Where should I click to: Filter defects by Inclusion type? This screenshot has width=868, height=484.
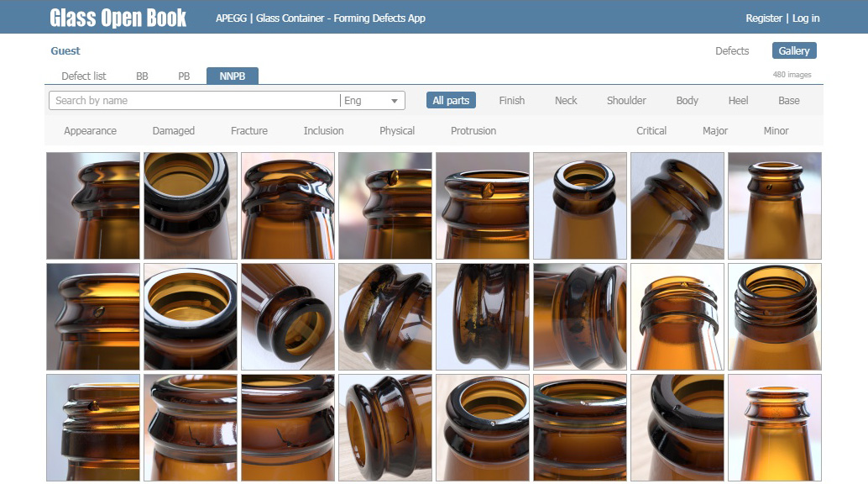tap(323, 130)
